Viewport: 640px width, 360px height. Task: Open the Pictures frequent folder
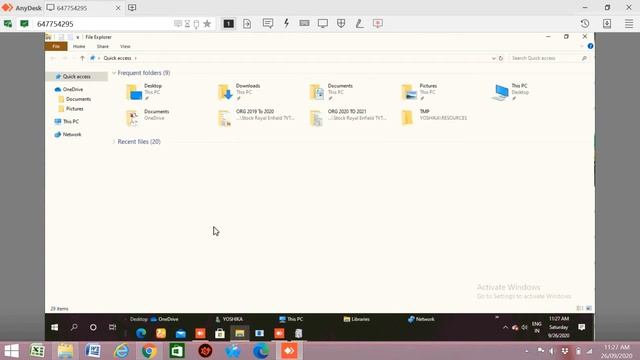[420, 92]
